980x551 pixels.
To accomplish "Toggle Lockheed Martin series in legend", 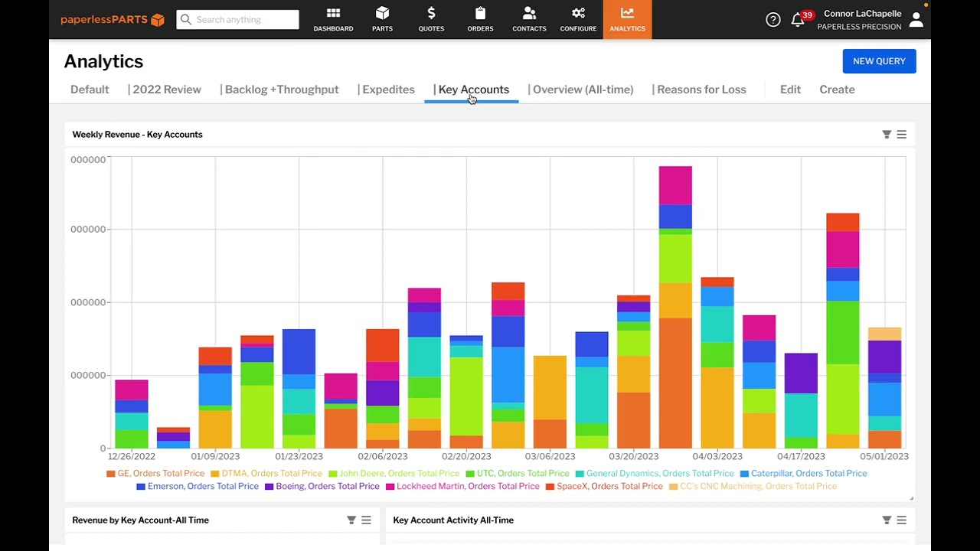I will (x=462, y=487).
